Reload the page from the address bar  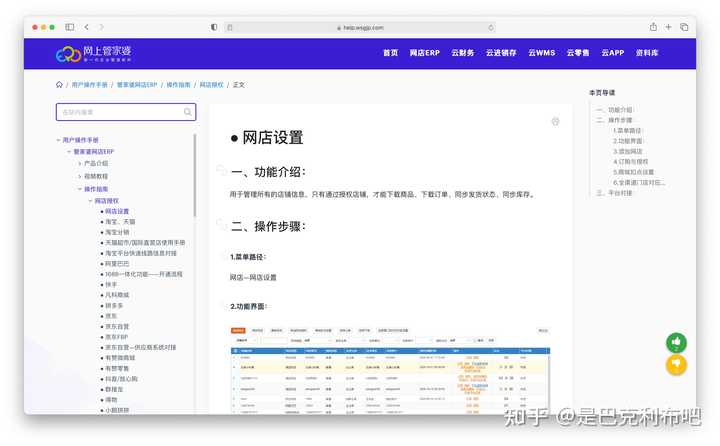(491, 28)
